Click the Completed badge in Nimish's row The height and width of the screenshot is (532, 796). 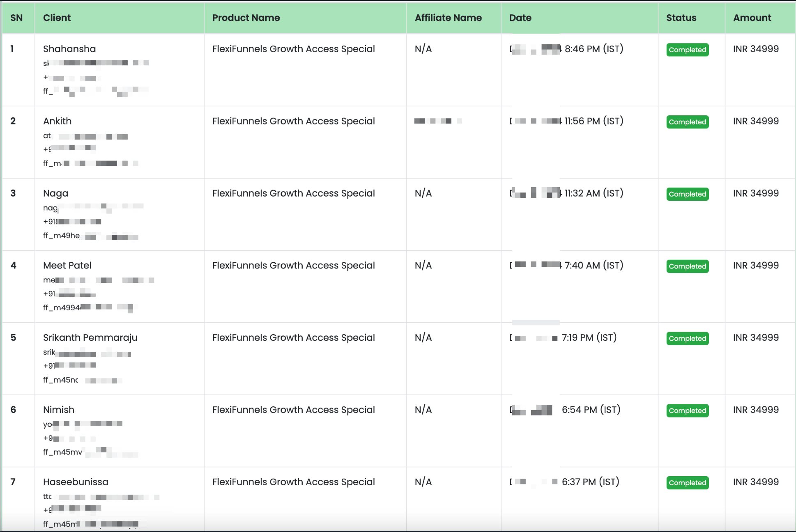click(x=687, y=410)
